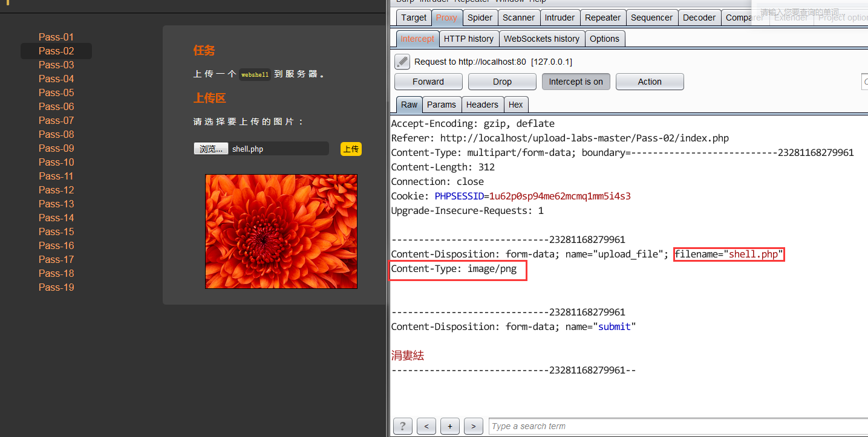The width and height of the screenshot is (868, 437).
Task: Open the Pass-10 link
Action: tap(56, 162)
